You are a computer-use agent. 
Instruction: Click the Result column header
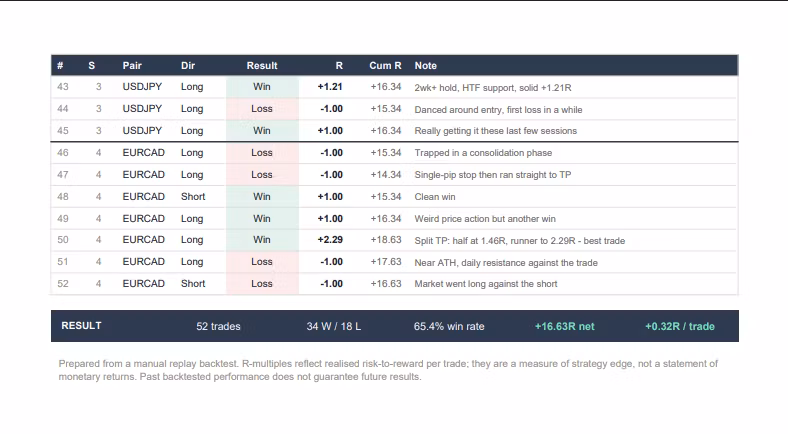(261, 66)
